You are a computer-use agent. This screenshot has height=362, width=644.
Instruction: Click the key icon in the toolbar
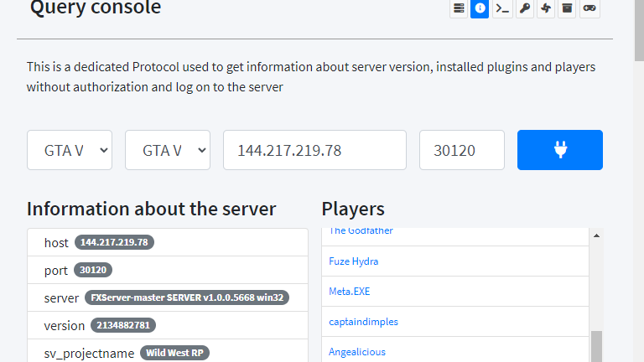[524, 8]
